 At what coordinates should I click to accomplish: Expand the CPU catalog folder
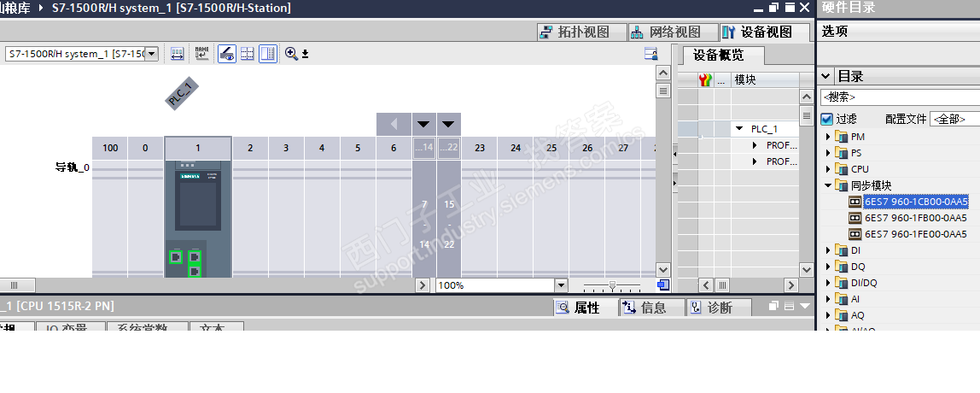(828, 169)
